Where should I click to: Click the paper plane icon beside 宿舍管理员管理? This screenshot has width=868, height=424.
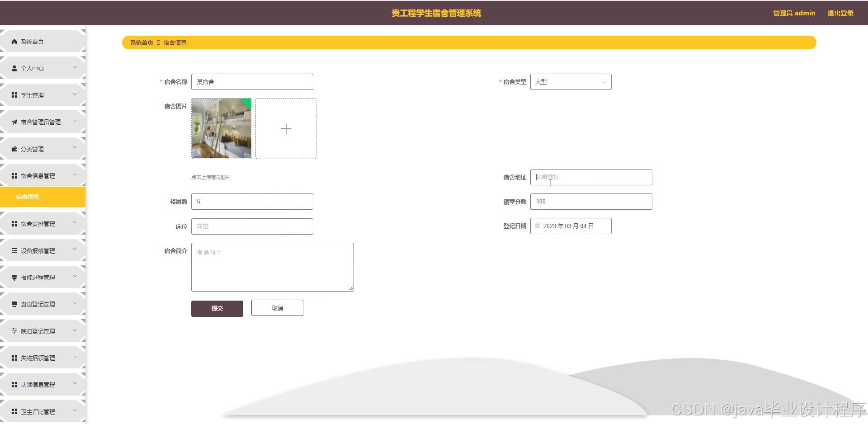click(x=14, y=122)
